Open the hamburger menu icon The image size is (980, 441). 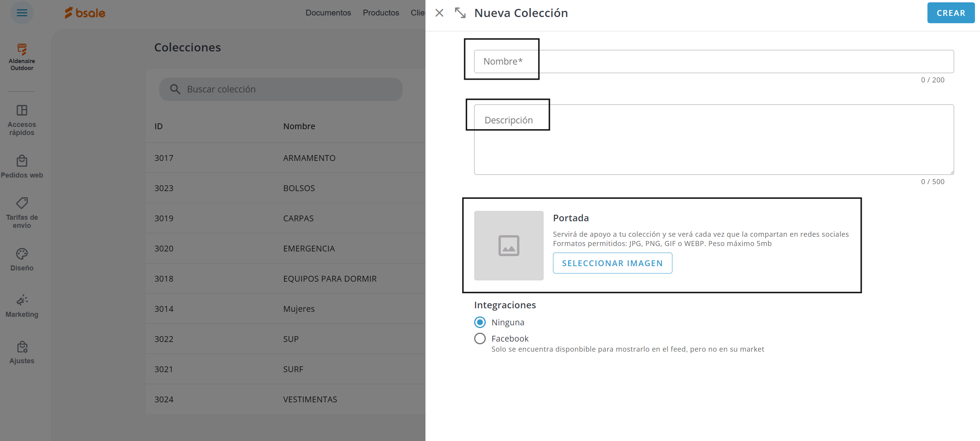click(x=22, y=13)
